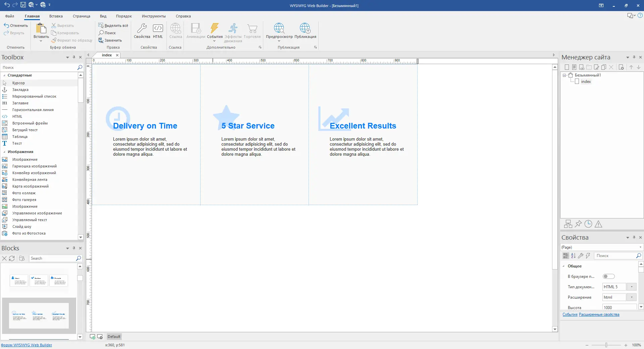Viewport: 644px width, 349px height.
Task: Open the Форум WYSIWYG Web Builder link
Action: (26, 345)
